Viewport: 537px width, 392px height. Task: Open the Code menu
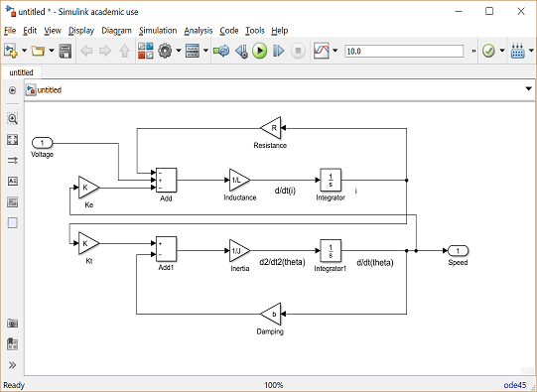click(229, 31)
